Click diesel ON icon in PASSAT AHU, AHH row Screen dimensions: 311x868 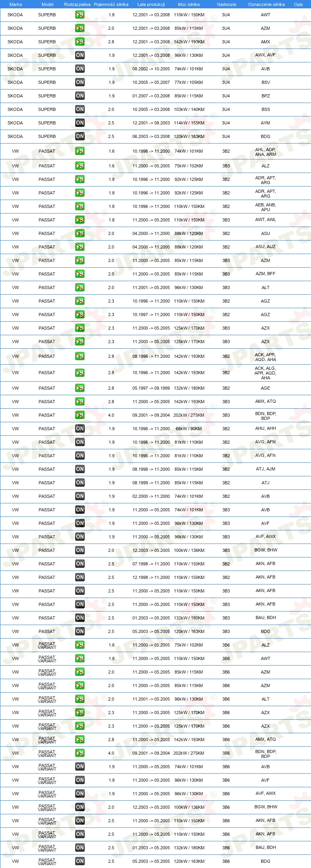pyautogui.click(x=80, y=429)
